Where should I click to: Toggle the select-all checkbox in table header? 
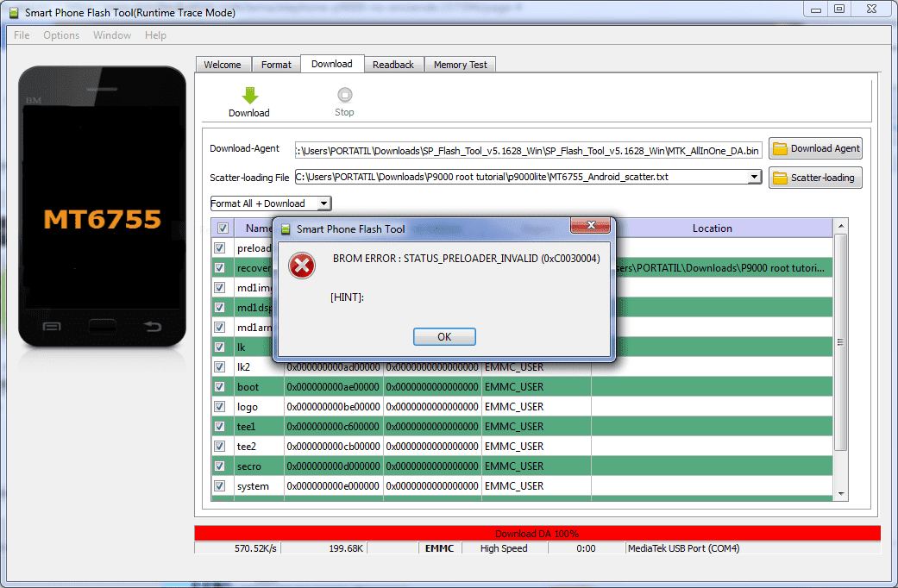pos(223,228)
